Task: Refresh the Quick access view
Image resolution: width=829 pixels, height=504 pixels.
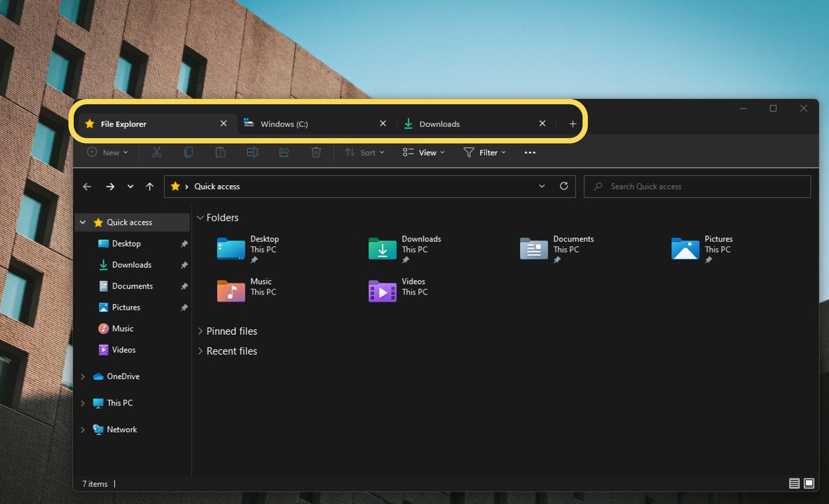Action: [x=564, y=186]
